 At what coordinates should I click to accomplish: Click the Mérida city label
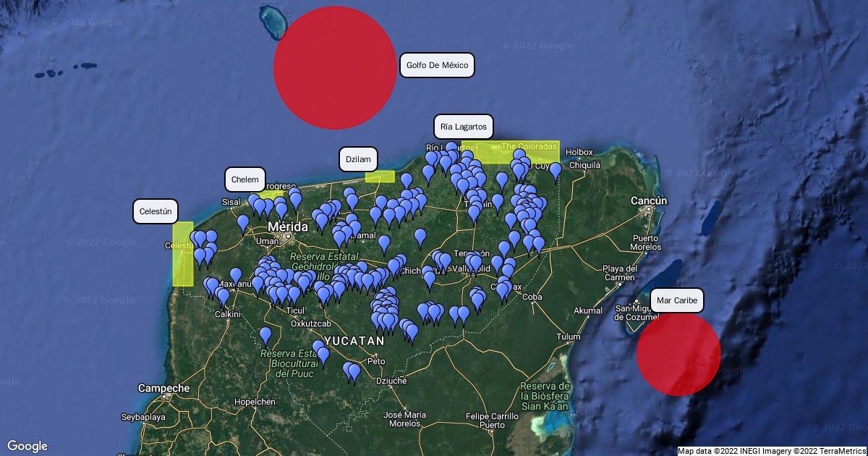(288, 227)
